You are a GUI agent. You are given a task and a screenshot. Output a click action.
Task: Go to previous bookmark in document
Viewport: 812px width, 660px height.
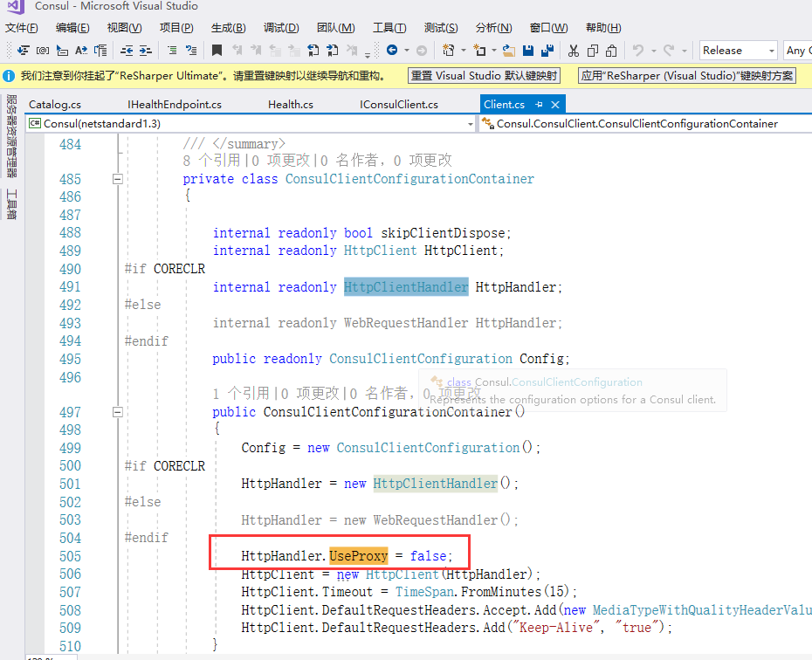(313, 51)
